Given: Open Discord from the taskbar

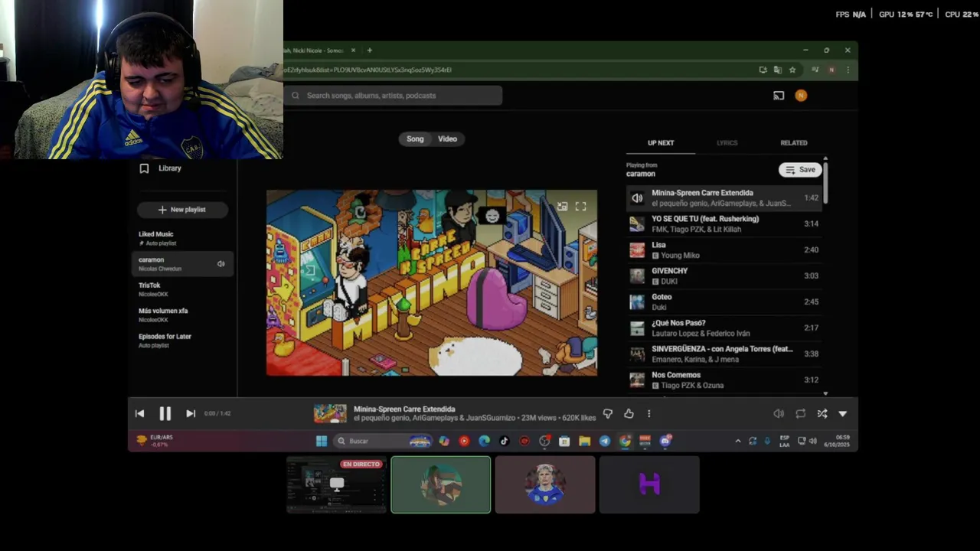Looking at the screenshot, I should click(665, 441).
